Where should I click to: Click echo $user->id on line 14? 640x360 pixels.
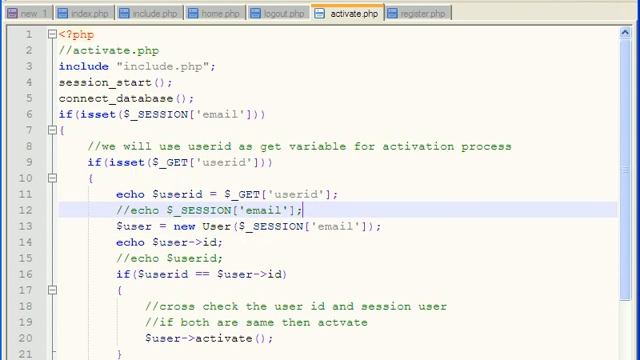coord(169,242)
